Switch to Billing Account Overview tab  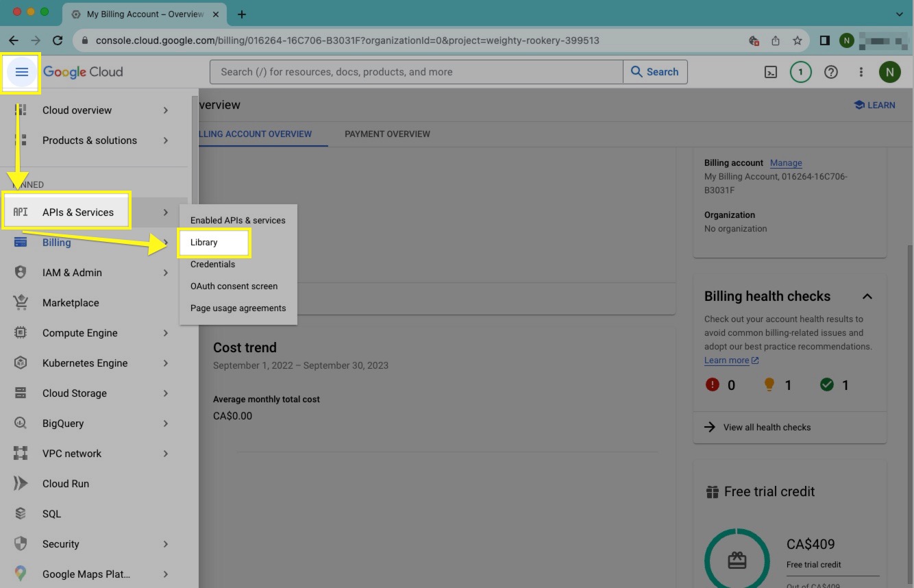(254, 134)
